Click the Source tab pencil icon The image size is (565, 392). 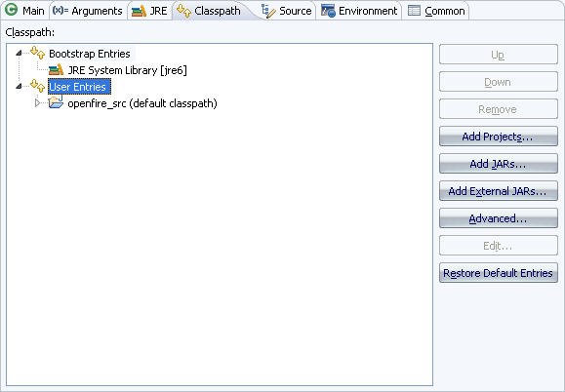[268, 11]
